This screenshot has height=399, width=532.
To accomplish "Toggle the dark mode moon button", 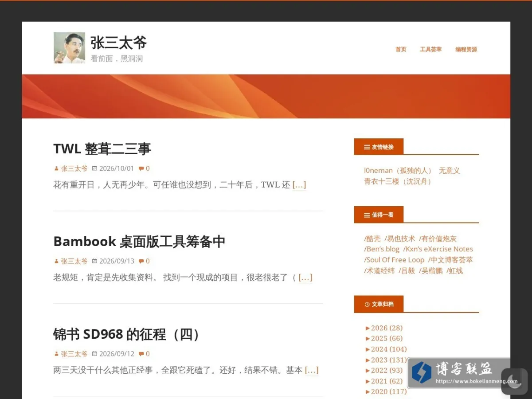I will tap(515, 381).
